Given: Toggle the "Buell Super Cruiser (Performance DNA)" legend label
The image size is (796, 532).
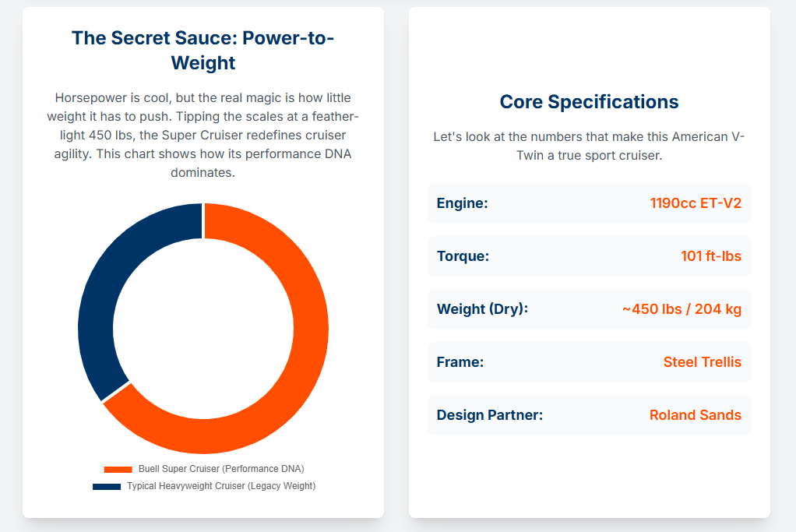Looking at the screenshot, I should [221, 469].
